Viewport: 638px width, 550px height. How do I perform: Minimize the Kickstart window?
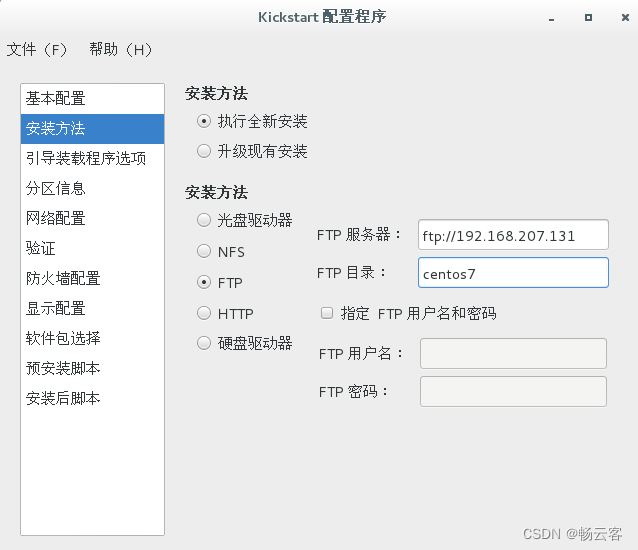(551, 18)
